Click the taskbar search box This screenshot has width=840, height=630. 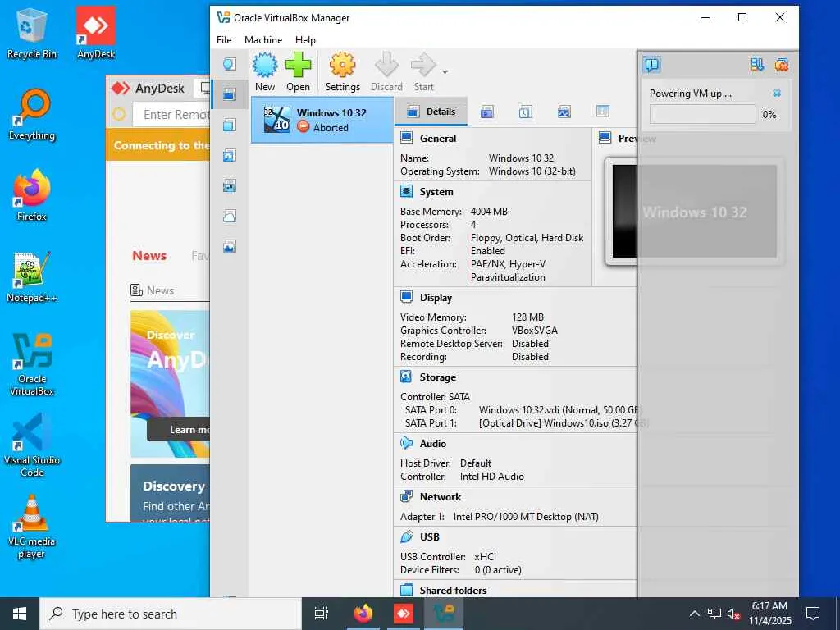point(171,614)
